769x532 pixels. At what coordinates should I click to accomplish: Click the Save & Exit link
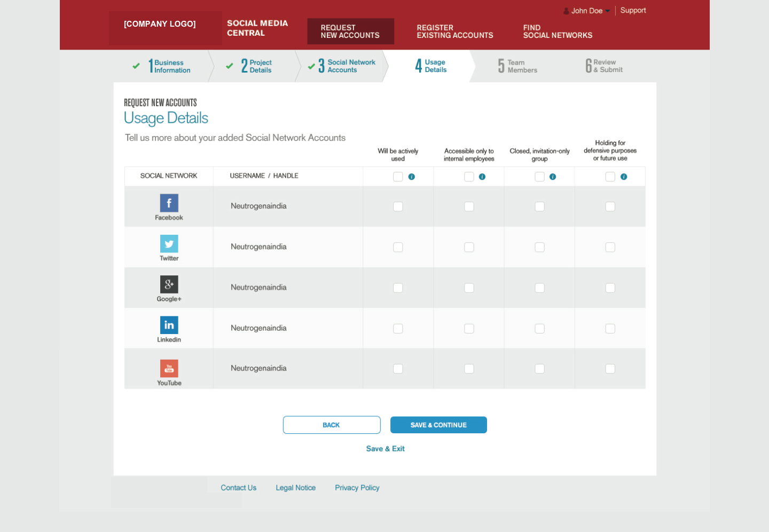(x=386, y=449)
